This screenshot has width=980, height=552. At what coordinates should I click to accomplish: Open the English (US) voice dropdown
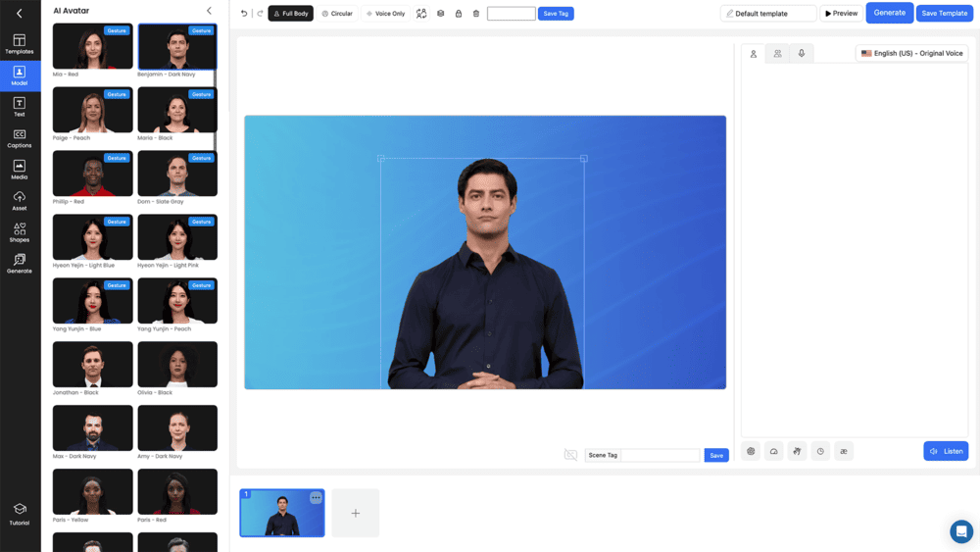click(x=911, y=53)
